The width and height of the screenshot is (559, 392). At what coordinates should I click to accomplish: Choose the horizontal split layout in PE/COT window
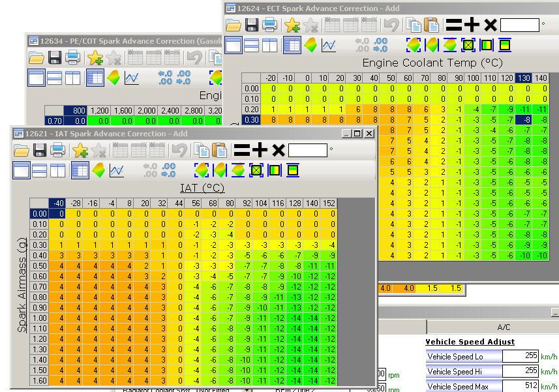pyautogui.click(x=55, y=77)
